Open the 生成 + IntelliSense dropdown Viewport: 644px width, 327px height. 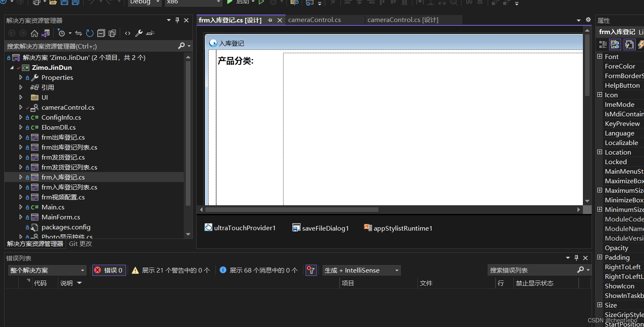362,270
